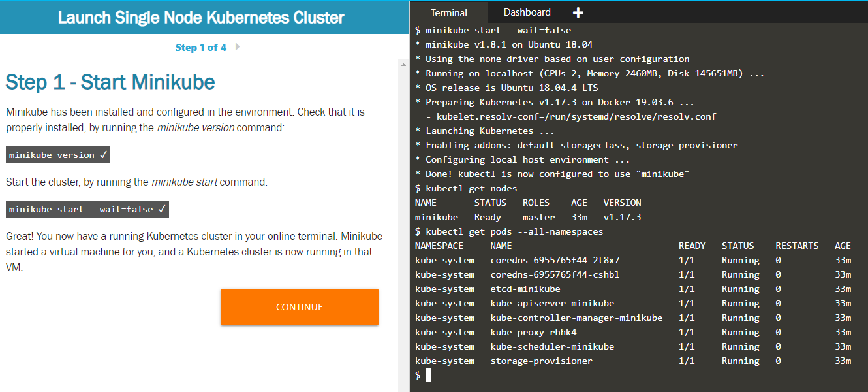Go to next step using arrow icon

pos(238,47)
